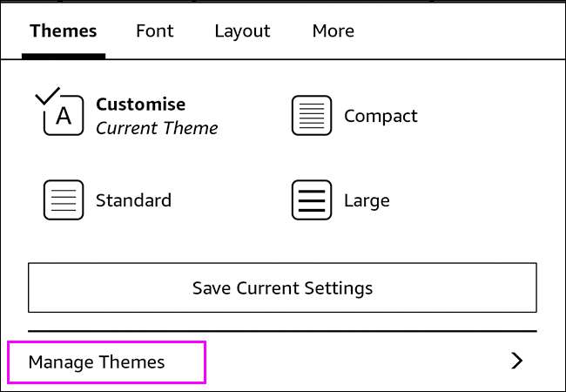Screen dimensions: 566x392
Task: Switch to the Themes tab
Action: click(63, 30)
